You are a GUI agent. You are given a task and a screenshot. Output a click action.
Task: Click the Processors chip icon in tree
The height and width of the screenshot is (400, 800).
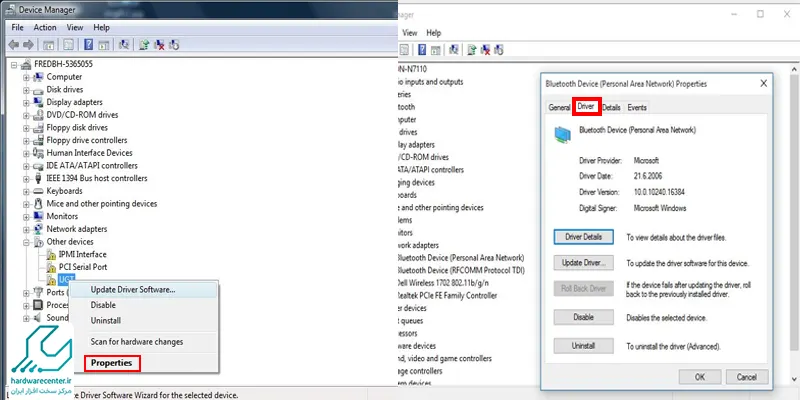coord(38,305)
